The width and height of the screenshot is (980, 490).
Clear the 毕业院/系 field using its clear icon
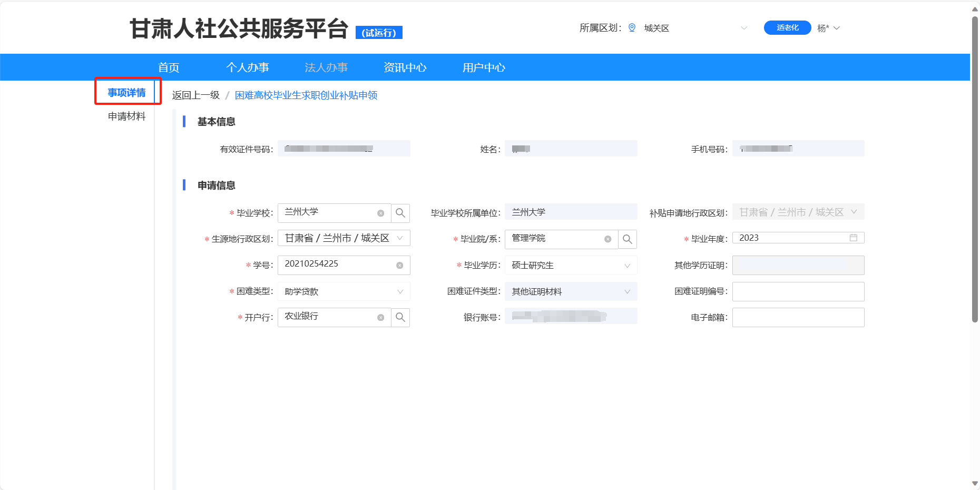tap(607, 239)
